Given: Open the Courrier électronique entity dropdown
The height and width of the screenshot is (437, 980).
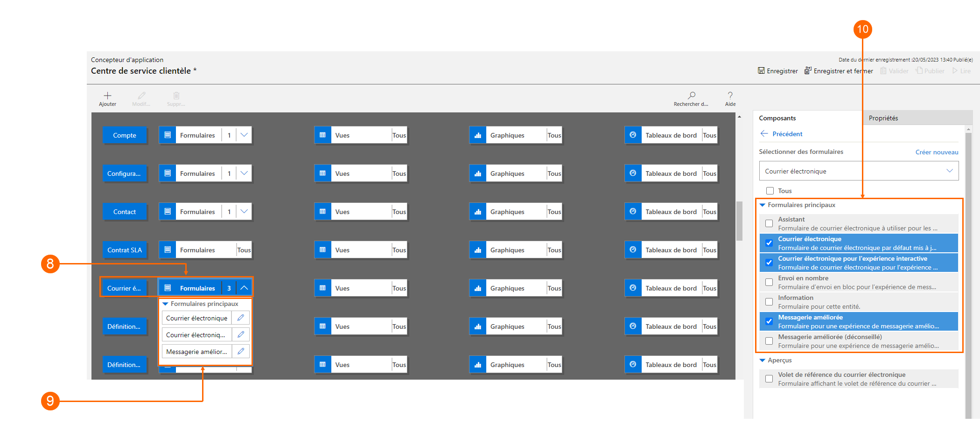Looking at the screenshot, I should [859, 171].
